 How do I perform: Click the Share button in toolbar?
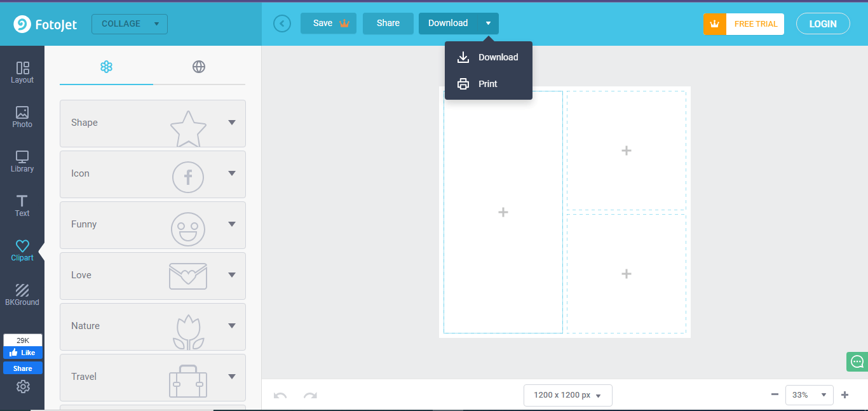click(388, 24)
